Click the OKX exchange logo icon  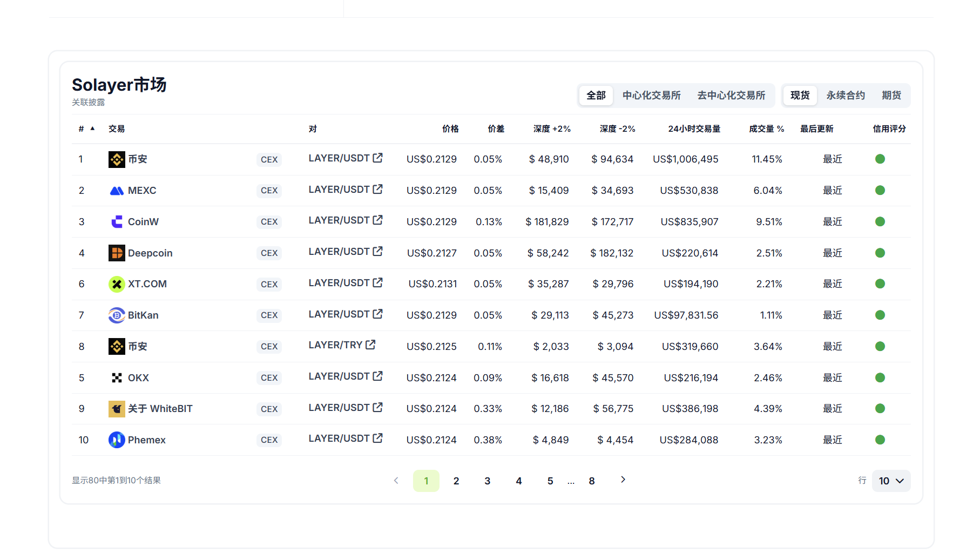point(117,378)
